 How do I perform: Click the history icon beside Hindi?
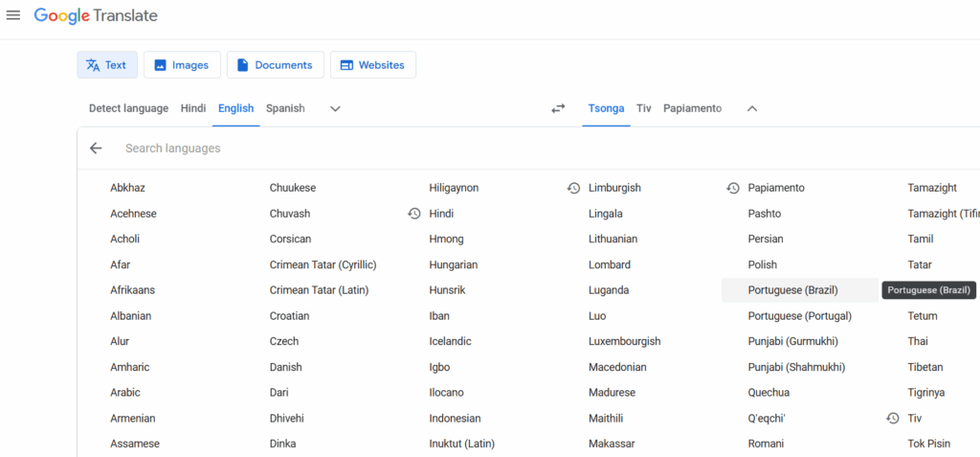pos(413,214)
